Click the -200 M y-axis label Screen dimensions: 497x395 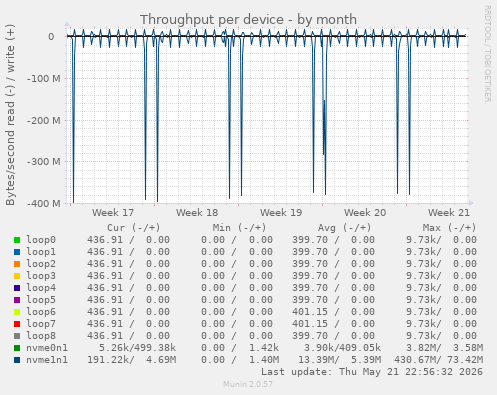(x=44, y=120)
